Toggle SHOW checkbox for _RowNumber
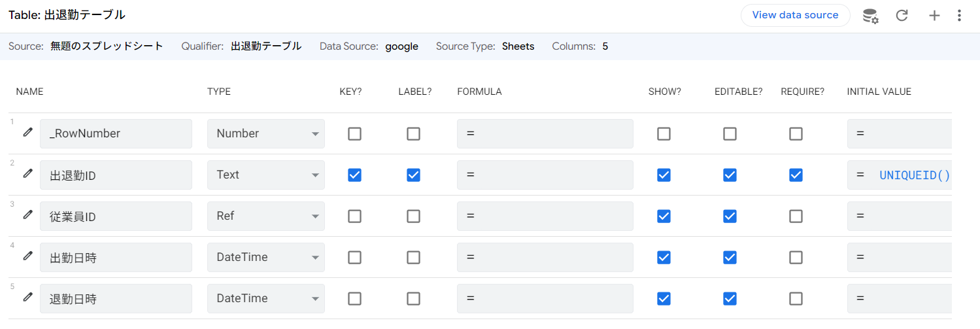Image resolution: width=980 pixels, height=329 pixels. [x=664, y=133]
